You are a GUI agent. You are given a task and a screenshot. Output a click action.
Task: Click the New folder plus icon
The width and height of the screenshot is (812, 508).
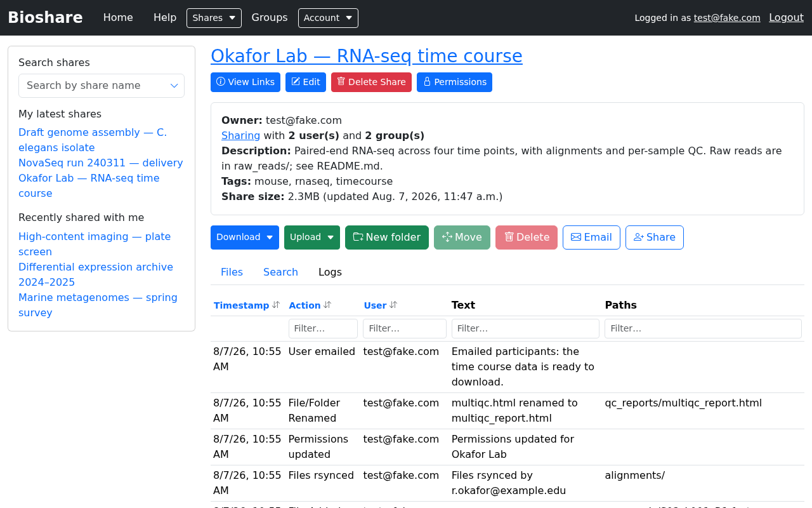pyautogui.click(x=358, y=237)
